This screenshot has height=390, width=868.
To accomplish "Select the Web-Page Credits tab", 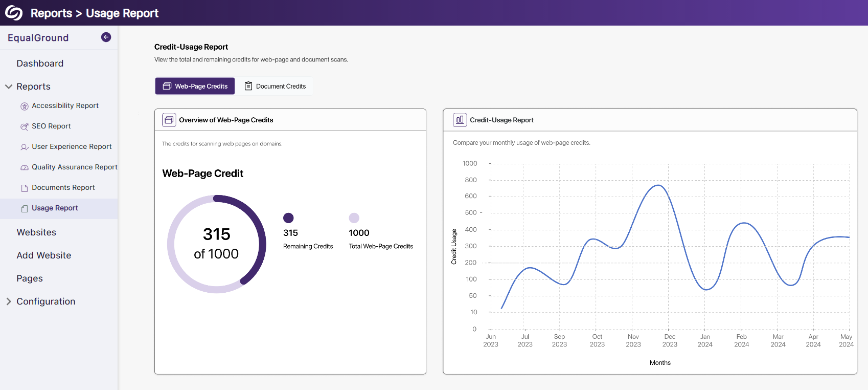I will pyautogui.click(x=195, y=86).
